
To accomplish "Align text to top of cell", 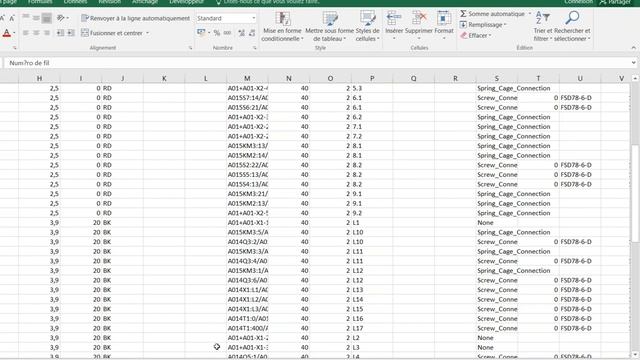I will pyautogui.click(x=26, y=18).
